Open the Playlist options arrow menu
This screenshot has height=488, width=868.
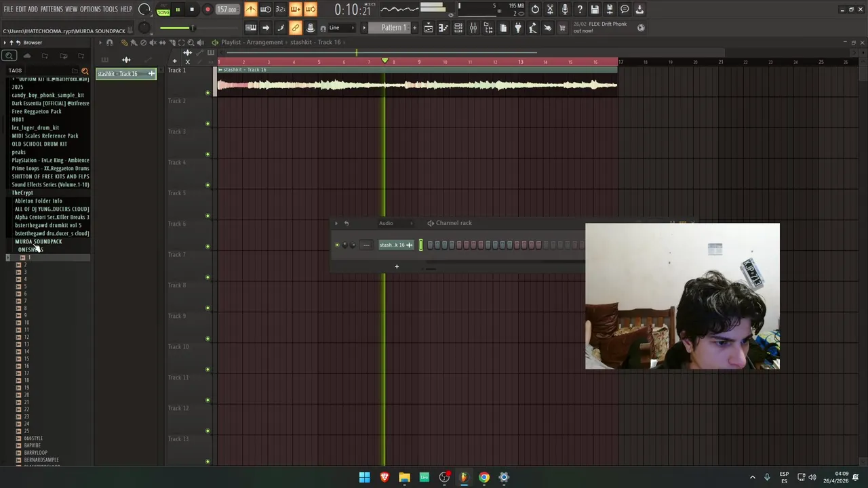100,42
